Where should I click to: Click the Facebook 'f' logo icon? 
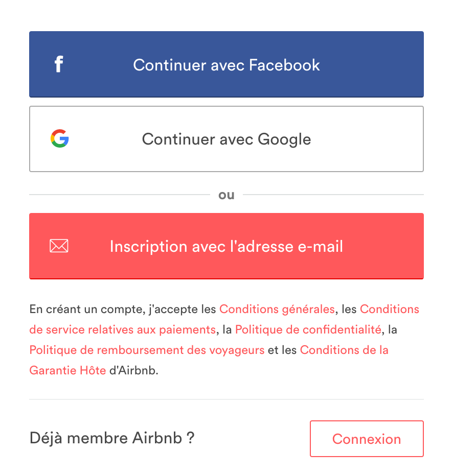tap(59, 64)
